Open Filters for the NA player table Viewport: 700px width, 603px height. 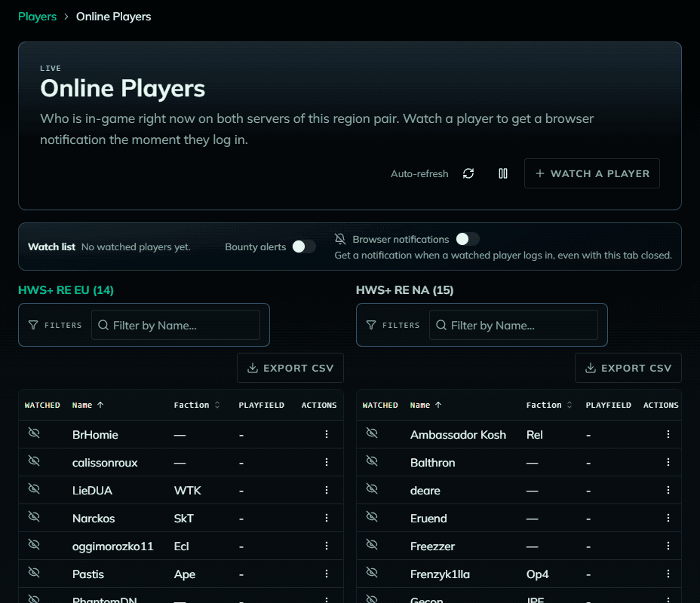pos(393,325)
